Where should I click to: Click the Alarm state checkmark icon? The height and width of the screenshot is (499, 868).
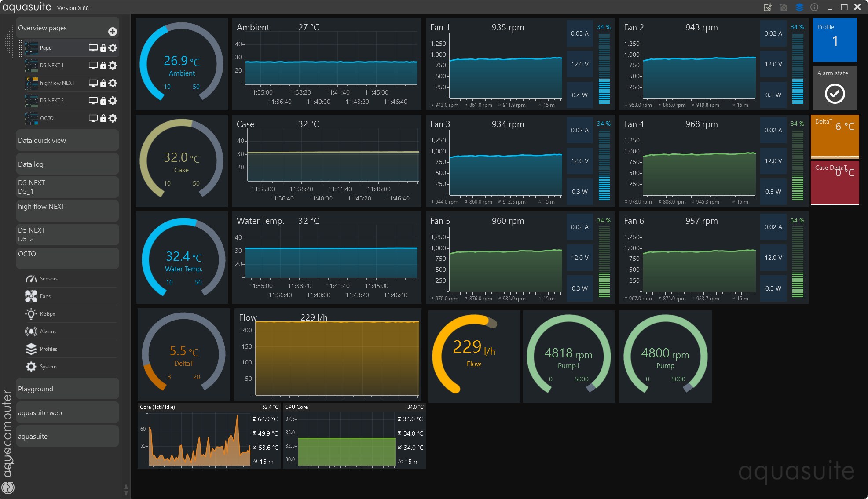click(835, 93)
